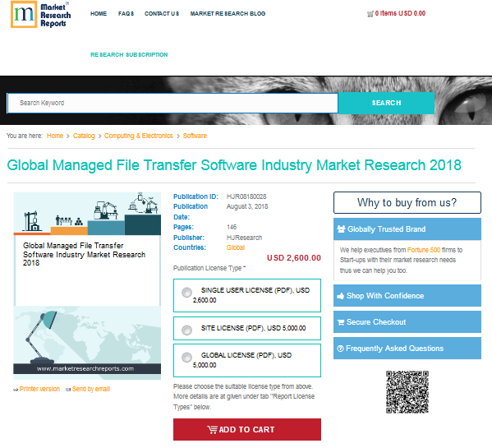Click publication ID HJR08180028 text

coord(246,196)
